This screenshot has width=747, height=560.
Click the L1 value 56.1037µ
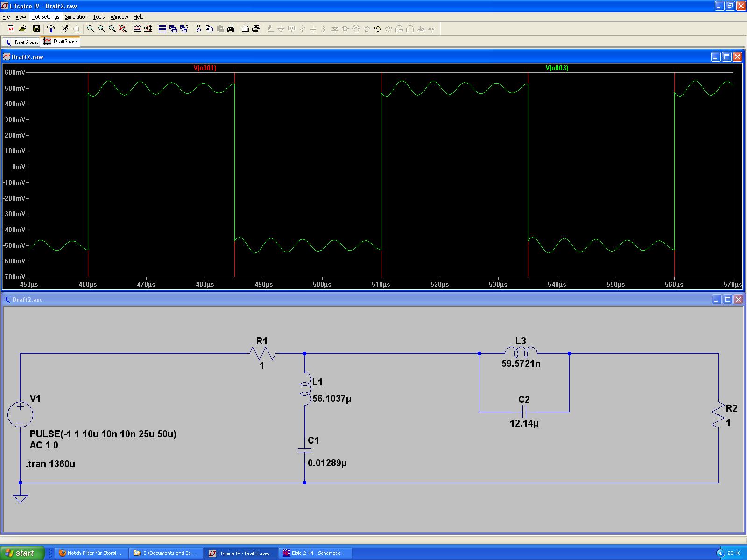[332, 399]
